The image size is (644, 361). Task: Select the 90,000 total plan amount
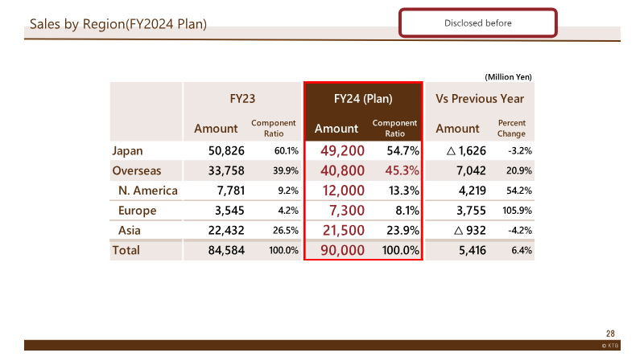click(343, 250)
